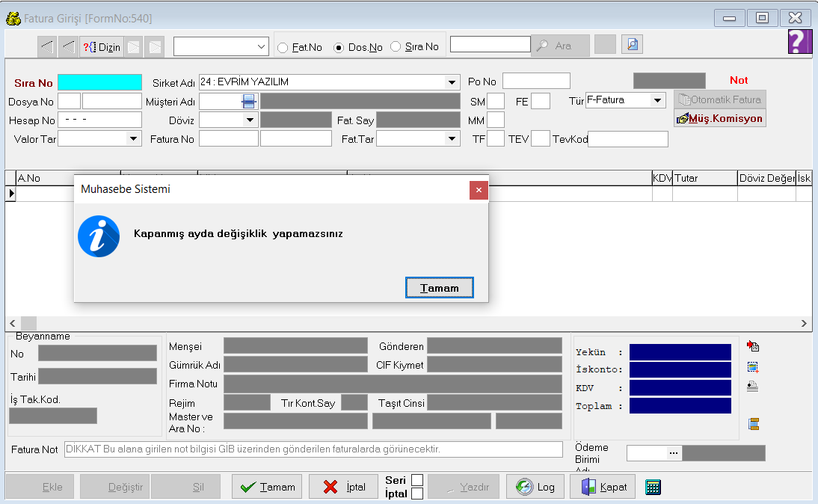Click the TEV box

click(x=541, y=139)
